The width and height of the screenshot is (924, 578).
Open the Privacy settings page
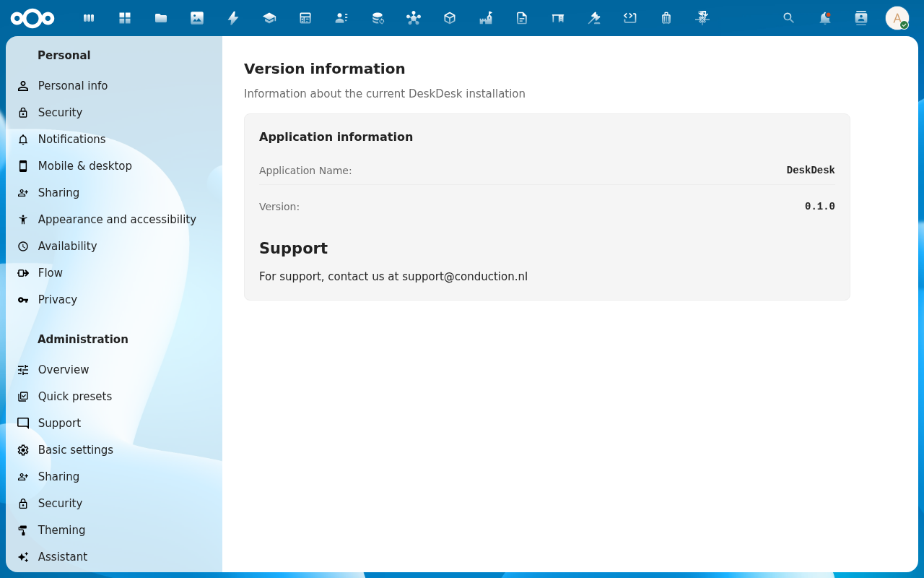click(114, 300)
